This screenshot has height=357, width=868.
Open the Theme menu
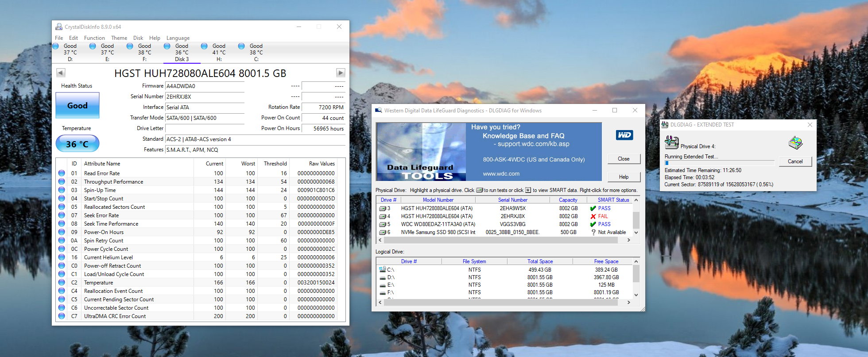pyautogui.click(x=119, y=38)
